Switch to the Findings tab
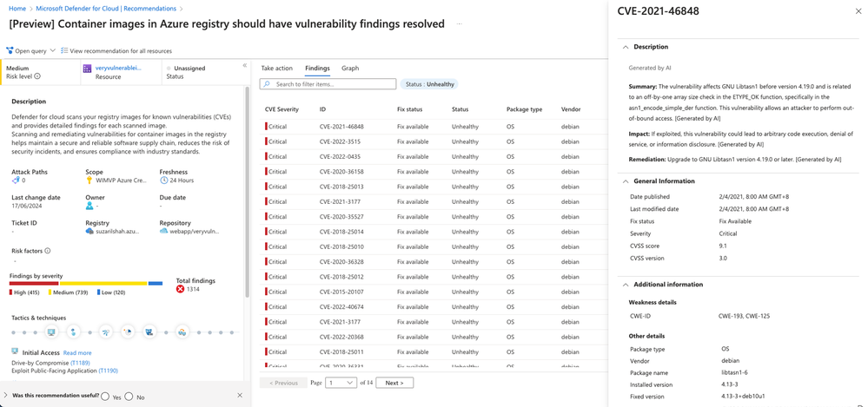 [317, 68]
